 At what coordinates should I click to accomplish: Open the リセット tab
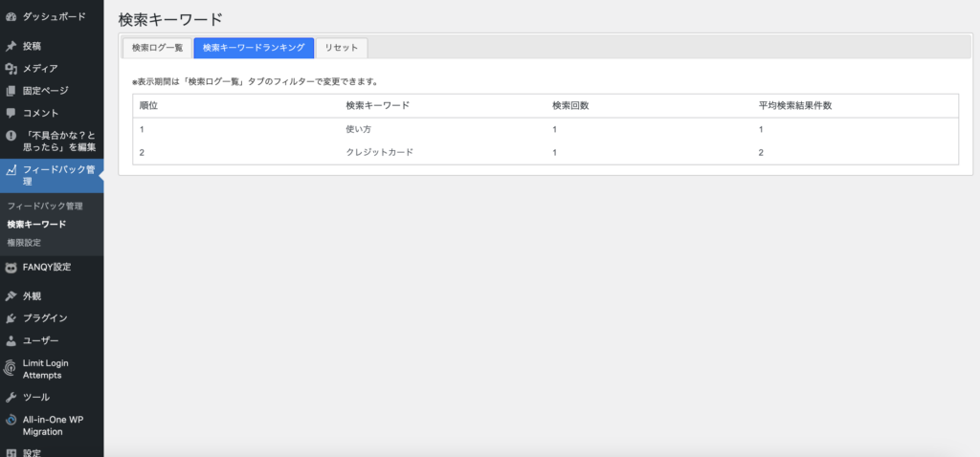[x=342, y=48]
